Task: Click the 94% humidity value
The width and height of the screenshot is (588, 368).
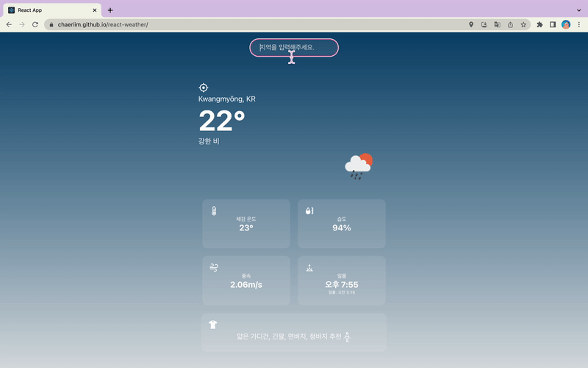Action: pos(342,228)
